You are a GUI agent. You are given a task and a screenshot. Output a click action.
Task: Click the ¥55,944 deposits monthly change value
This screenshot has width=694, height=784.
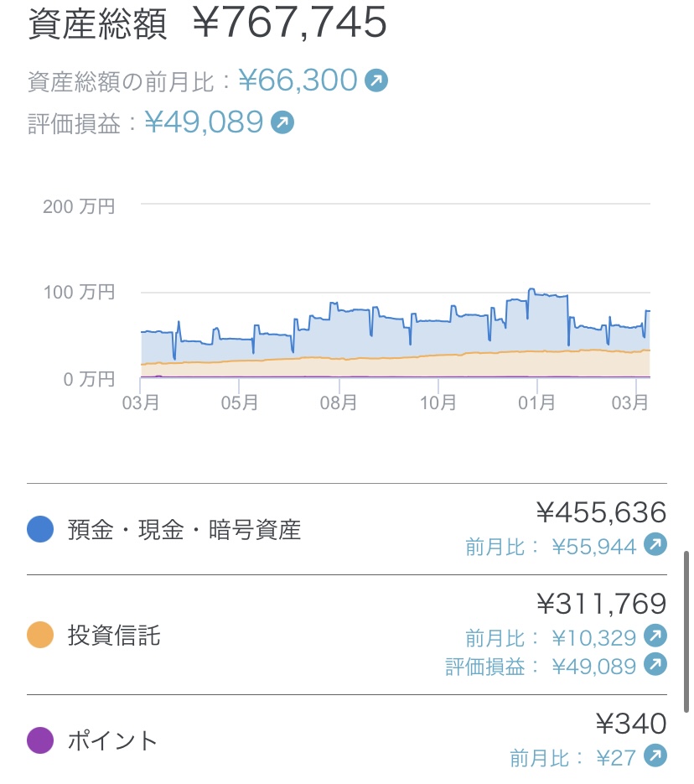tap(593, 547)
